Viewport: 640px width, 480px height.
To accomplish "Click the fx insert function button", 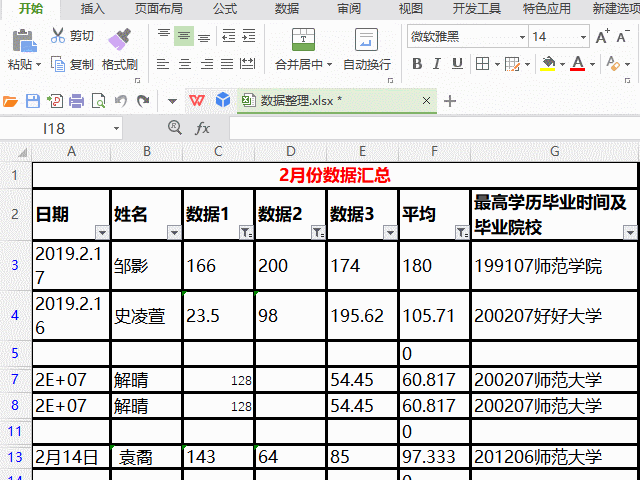I will 202,129.
